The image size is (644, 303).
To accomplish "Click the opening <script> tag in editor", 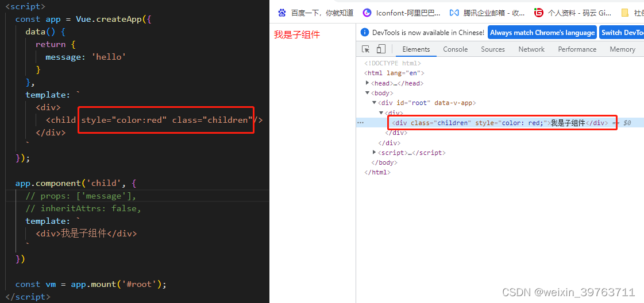I will click(x=25, y=6).
